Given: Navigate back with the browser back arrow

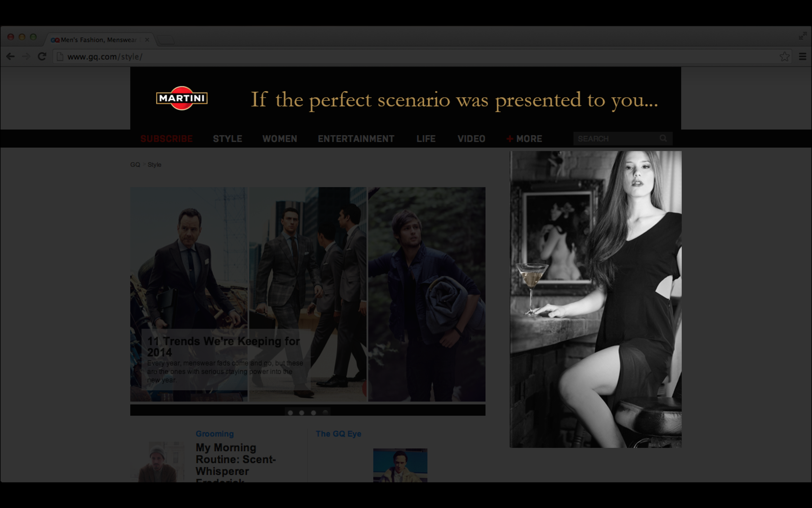Looking at the screenshot, I should click(11, 57).
